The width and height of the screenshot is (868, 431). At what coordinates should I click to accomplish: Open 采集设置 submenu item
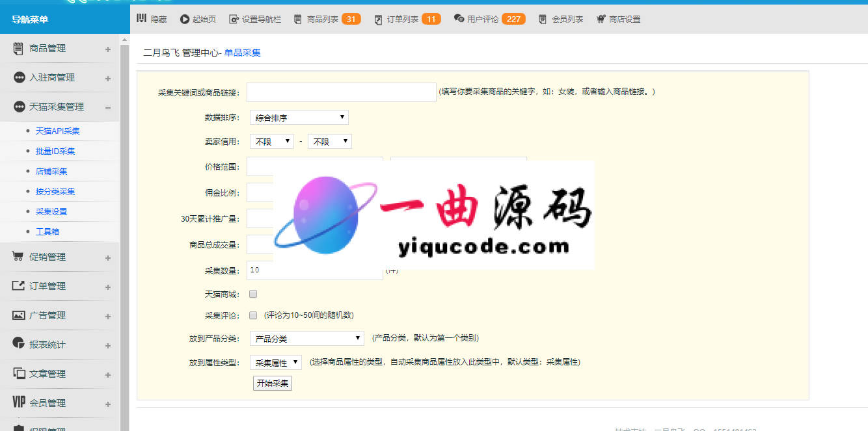pyautogui.click(x=51, y=211)
